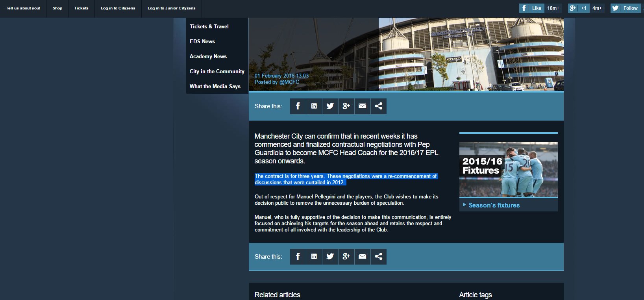Open more share options in bottom share bar
644x300 pixels.
click(379, 257)
